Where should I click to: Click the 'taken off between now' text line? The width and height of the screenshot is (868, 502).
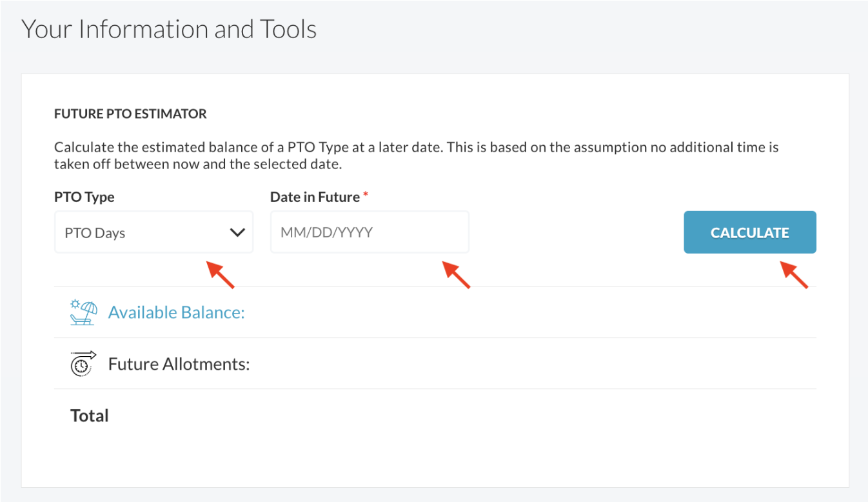coord(197,165)
